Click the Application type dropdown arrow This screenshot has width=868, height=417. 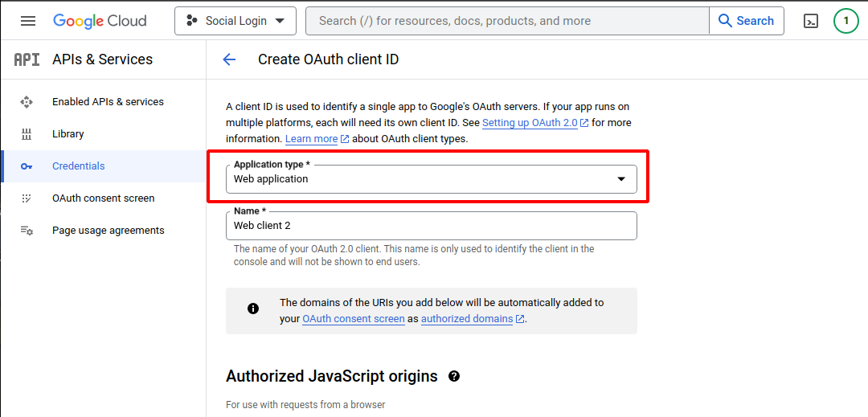coord(621,179)
